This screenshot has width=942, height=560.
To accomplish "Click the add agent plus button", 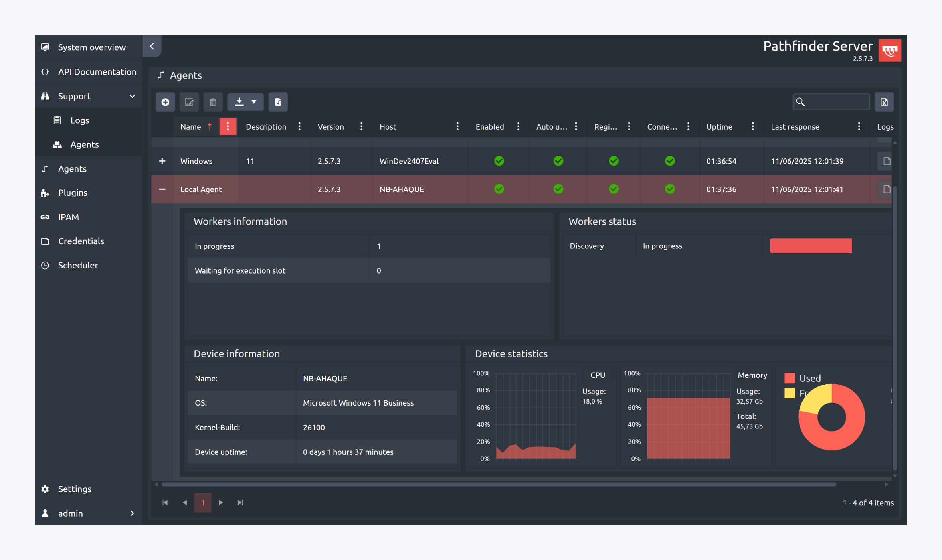I will (165, 102).
